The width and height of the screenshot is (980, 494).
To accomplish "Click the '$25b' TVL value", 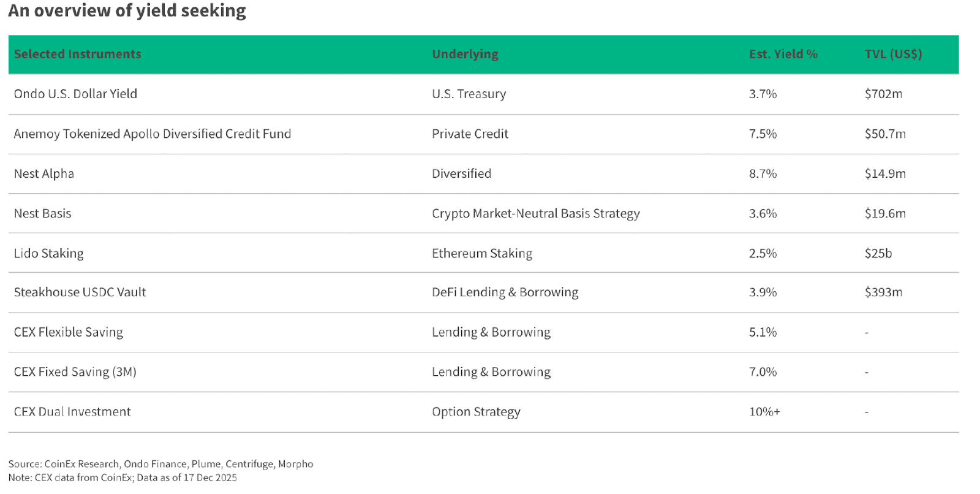I will click(878, 253).
